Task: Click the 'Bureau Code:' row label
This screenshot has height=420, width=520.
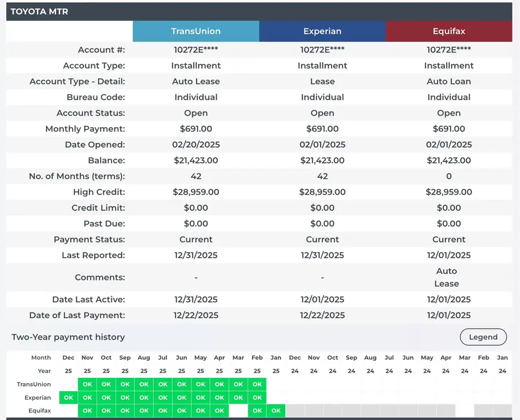Action: pos(96,97)
